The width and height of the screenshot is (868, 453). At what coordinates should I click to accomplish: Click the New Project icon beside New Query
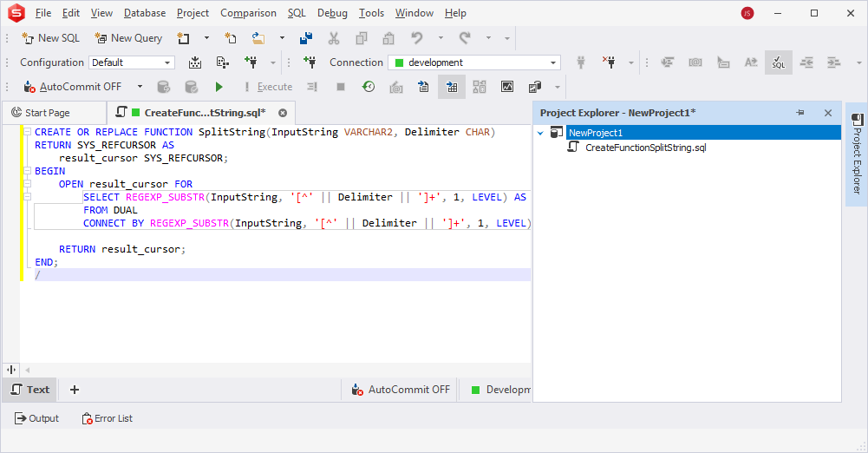183,38
